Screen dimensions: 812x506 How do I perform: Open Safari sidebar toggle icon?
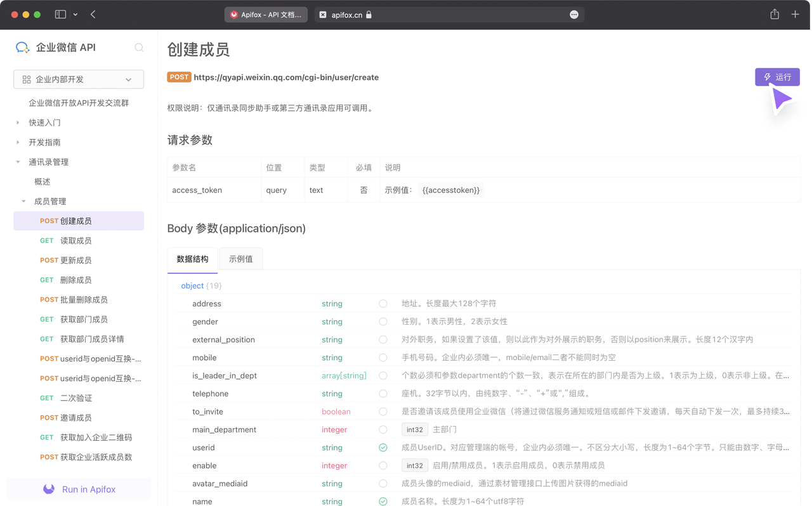tap(61, 14)
